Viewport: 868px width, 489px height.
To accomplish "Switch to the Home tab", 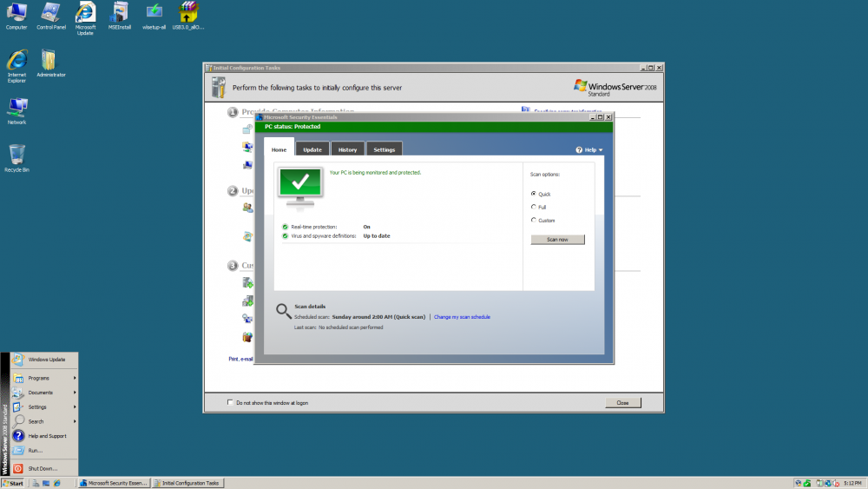I will (279, 149).
